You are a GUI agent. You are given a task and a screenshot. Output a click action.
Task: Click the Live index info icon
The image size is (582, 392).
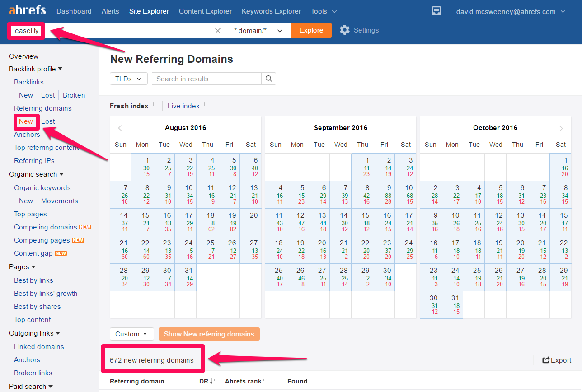205,104
